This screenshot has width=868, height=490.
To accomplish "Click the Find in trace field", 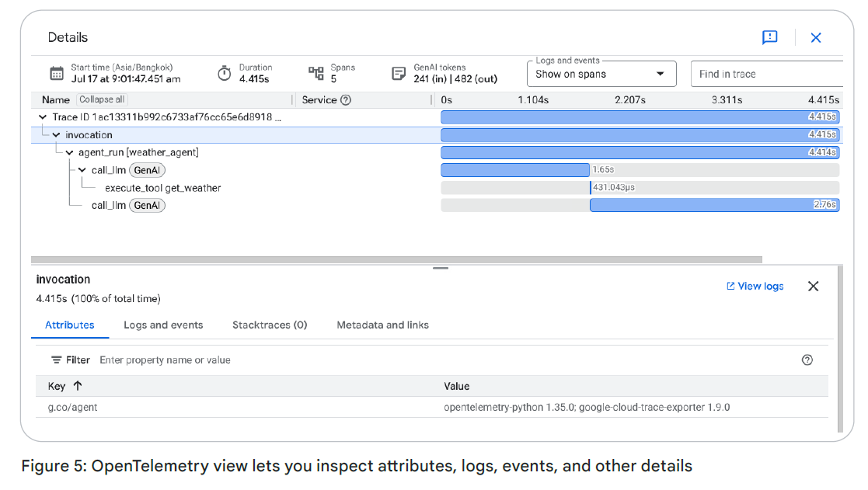I will pos(765,74).
